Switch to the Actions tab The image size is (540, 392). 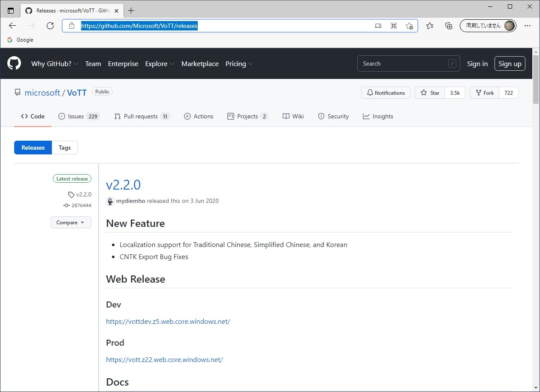(x=199, y=116)
